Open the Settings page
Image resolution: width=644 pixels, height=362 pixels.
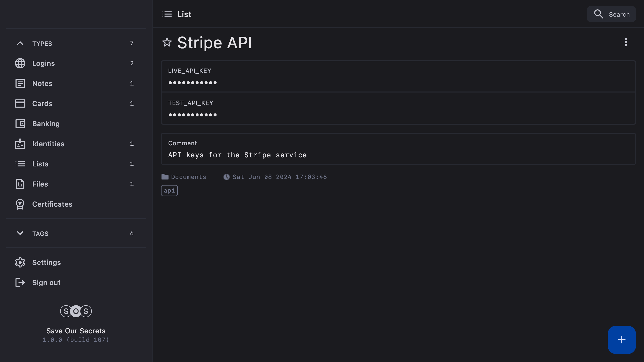(x=46, y=262)
